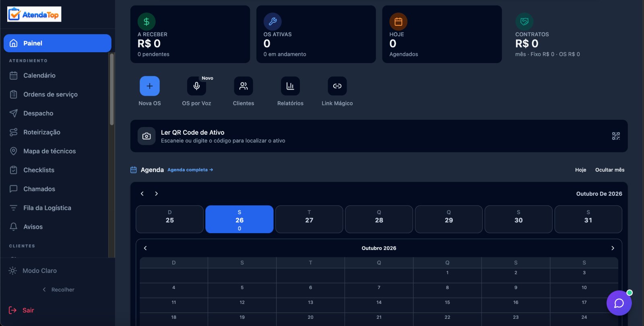Click the Nova OS plus icon

point(150,86)
